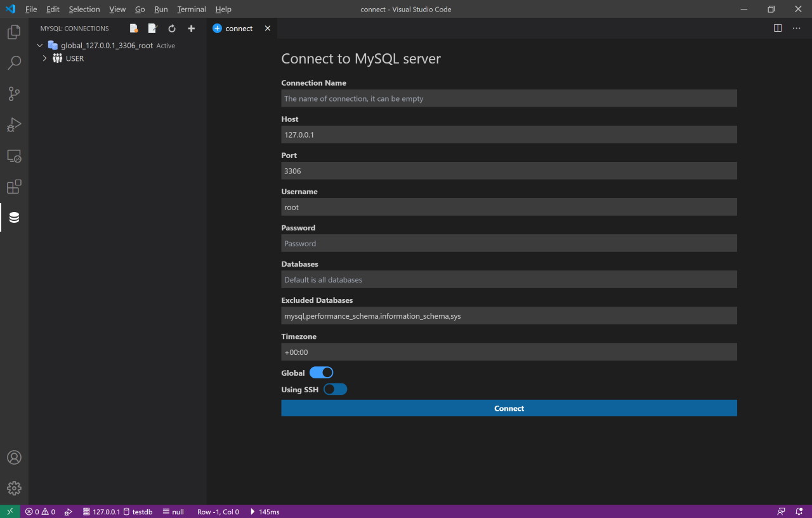Click the 127.0.0.1 server entry in status bar
This screenshot has height=518, width=812.
pyautogui.click(x=101, y=512)
